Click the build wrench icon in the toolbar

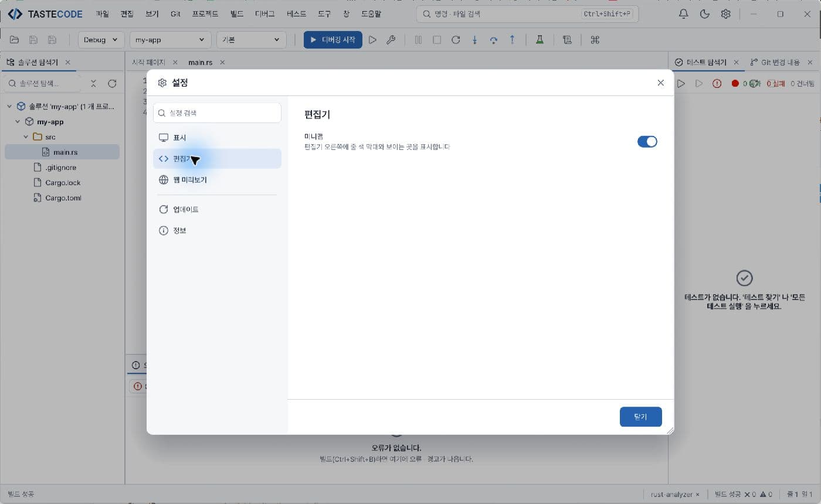point(391,40)
